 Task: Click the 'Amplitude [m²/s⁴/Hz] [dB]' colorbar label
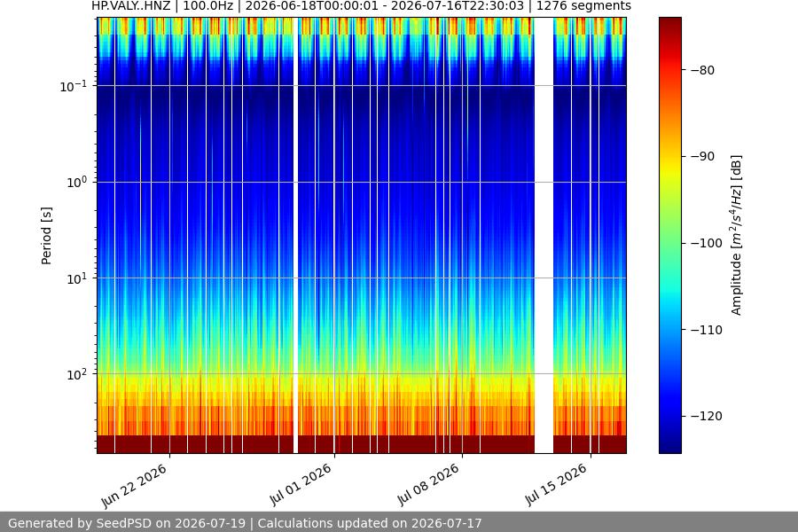click(x=737, y=235)
